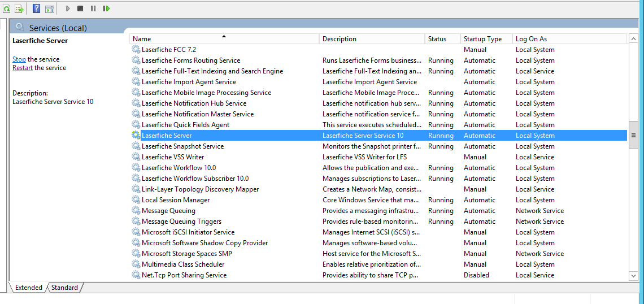This screenshot has height=304, width=644.
Task: Click the Laserfiche Server heading in left pane
Action: (x=40, y=41)
